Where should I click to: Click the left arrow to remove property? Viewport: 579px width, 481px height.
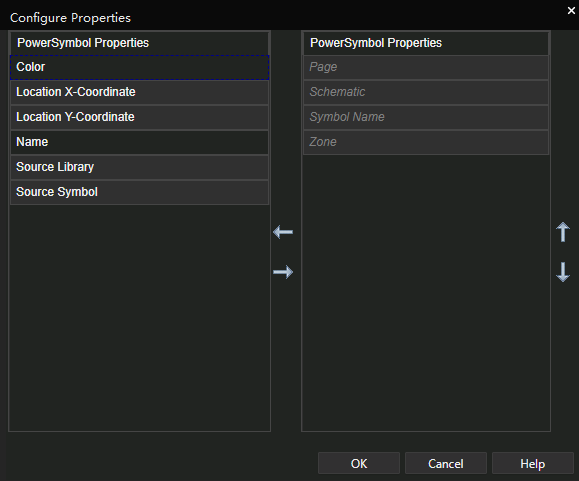click(x=283, y=232)
